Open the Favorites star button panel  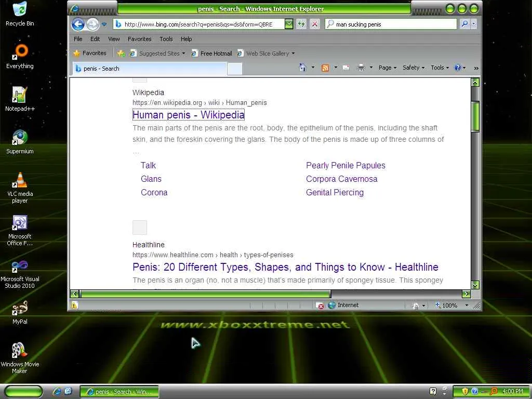click(90, 54)
